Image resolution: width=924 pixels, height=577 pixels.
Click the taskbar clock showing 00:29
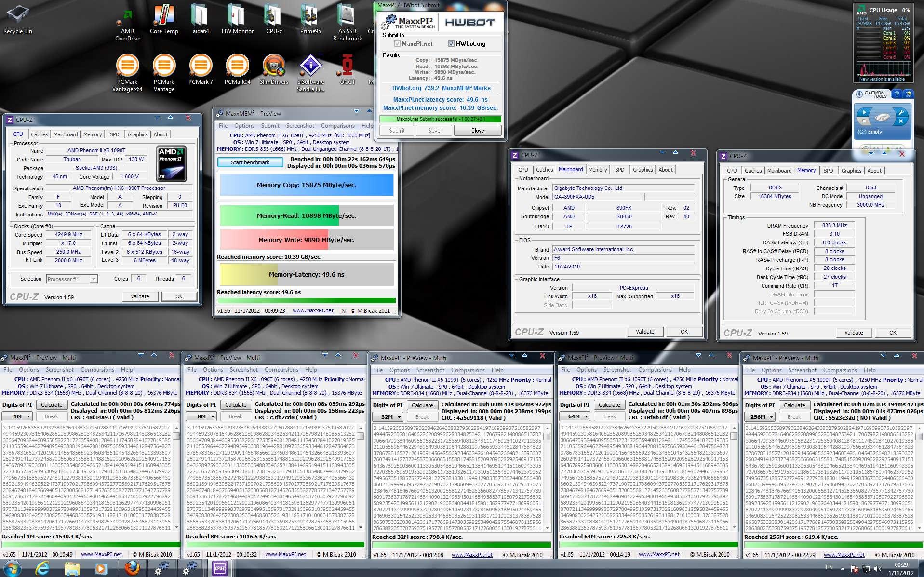coord(901,569)
